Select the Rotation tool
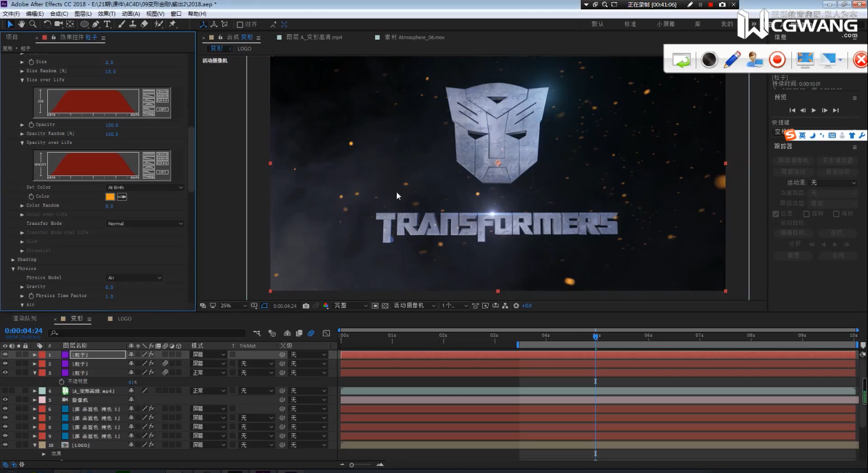Screen dimensions: 868x473 [47, 24]
